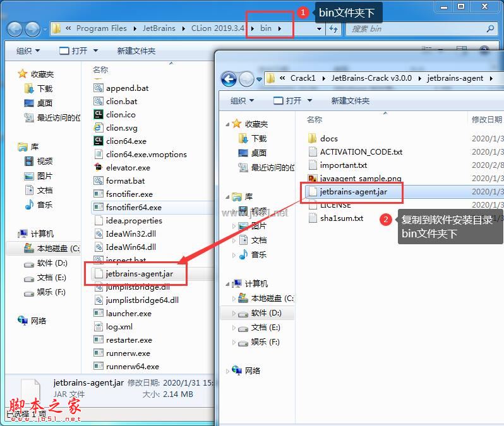Open the 组织 menu in the jetbrains-agent window

242,100
